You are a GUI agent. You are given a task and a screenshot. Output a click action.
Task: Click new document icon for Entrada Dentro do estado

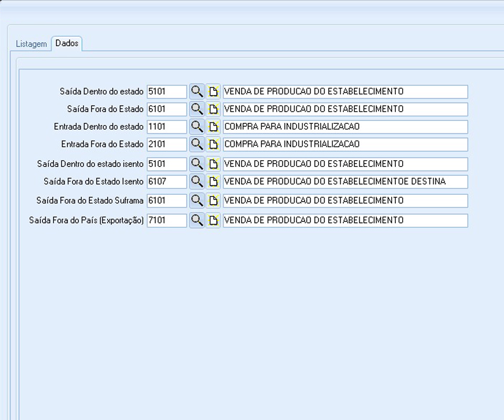213,127
